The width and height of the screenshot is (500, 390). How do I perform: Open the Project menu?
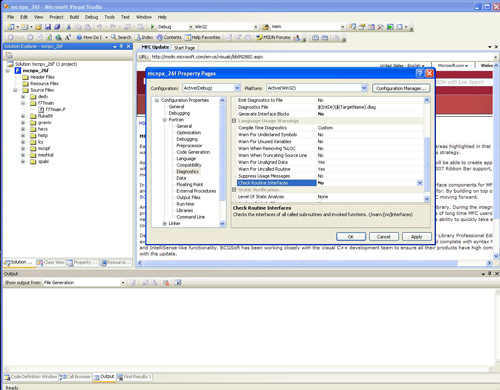[x=56, y=17]
